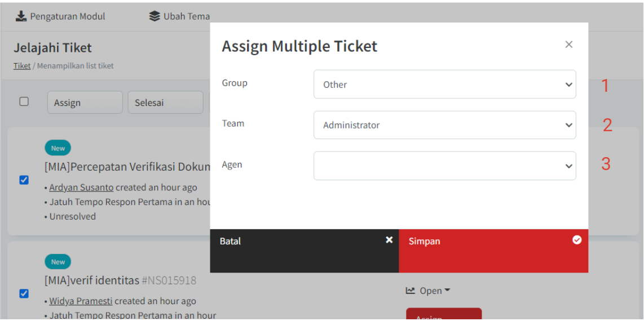The height and width of the screenshot is (321, 644).
Task: Toggle the select-all tickets checkbox
Action: tap(24, 102)
